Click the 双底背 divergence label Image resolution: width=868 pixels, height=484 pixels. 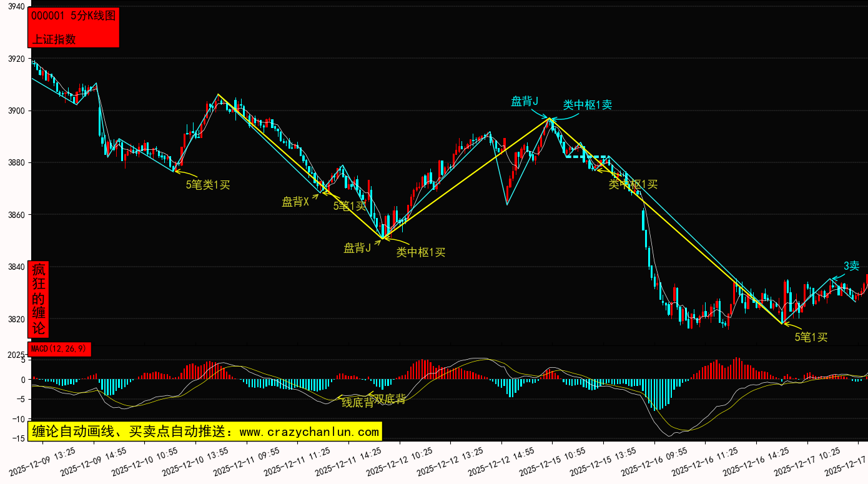[390, 399]
